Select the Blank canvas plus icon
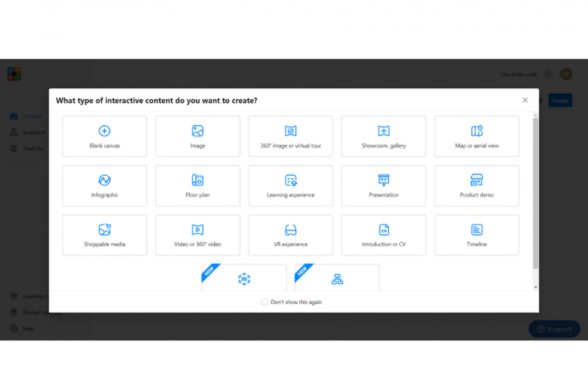588x392 pixels. (105, 131)
